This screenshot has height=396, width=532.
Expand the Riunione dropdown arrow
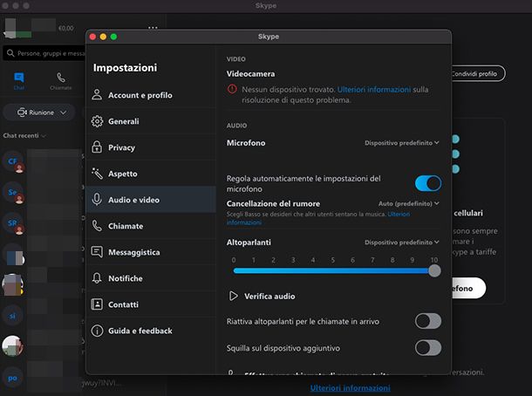tap(63, 113)
